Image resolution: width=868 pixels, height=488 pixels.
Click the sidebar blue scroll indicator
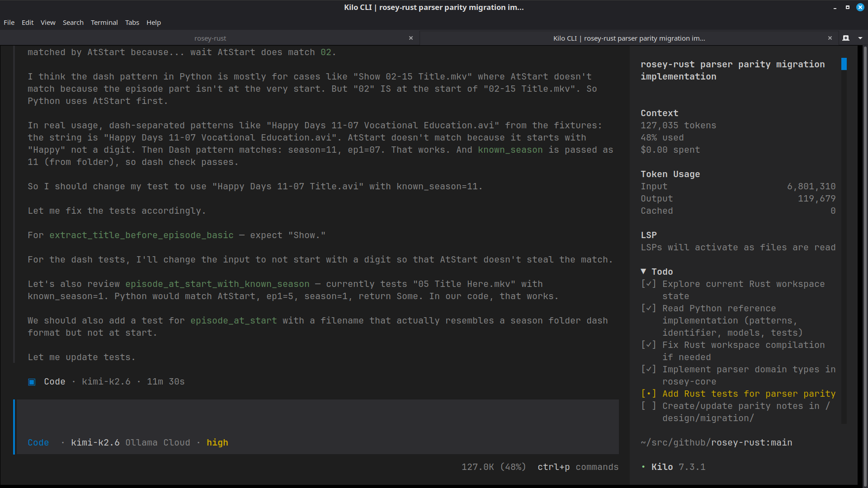pos(844,64)
